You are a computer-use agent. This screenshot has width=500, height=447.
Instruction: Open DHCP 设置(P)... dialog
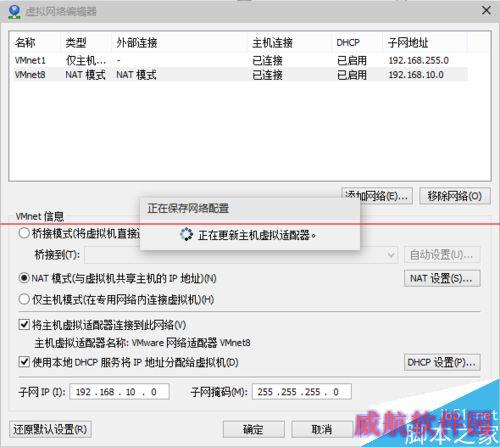pyautogui.click(x=442, y=362)
